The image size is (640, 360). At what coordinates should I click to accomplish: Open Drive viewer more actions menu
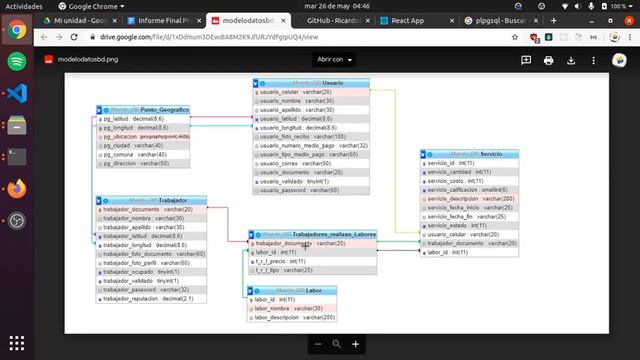pos(593,60)
